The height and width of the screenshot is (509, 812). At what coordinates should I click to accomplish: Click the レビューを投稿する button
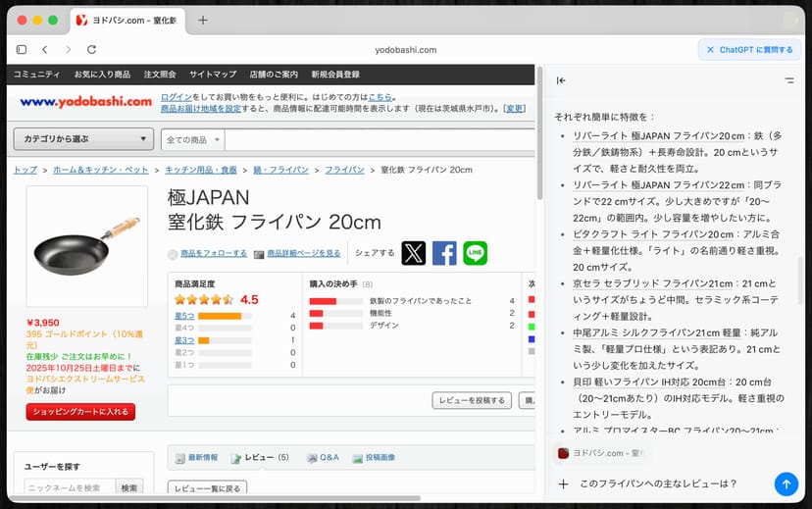[471, 400]
